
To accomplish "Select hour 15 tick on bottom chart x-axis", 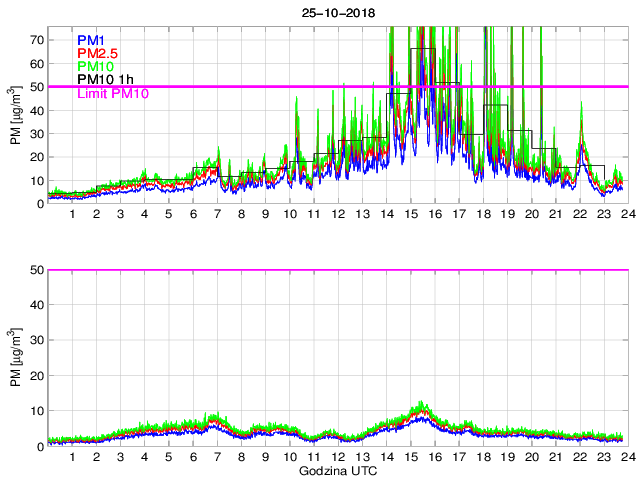I will click(410, 457).
